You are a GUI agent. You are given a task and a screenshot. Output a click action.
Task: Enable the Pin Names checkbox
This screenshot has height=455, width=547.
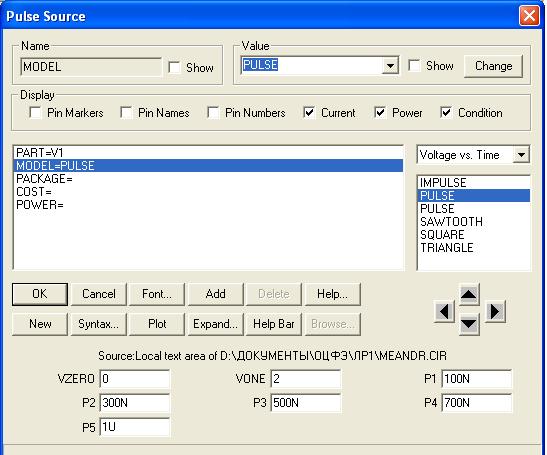[126, 113]
